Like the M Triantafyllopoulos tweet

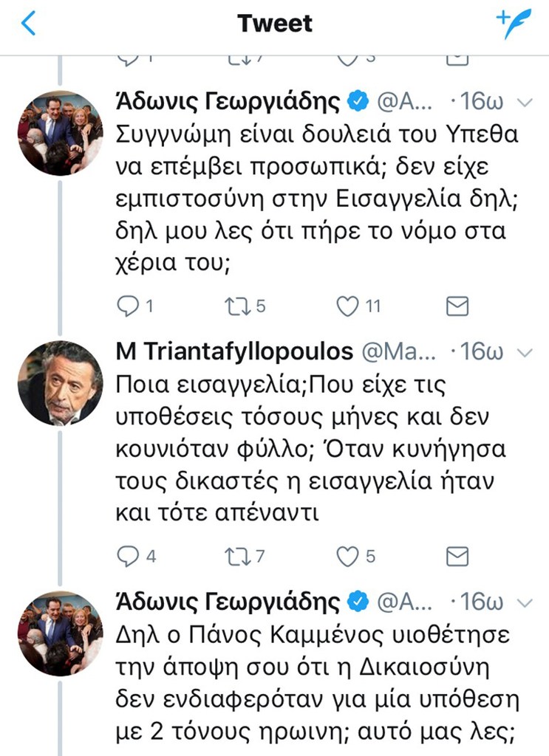pos(347,556)
